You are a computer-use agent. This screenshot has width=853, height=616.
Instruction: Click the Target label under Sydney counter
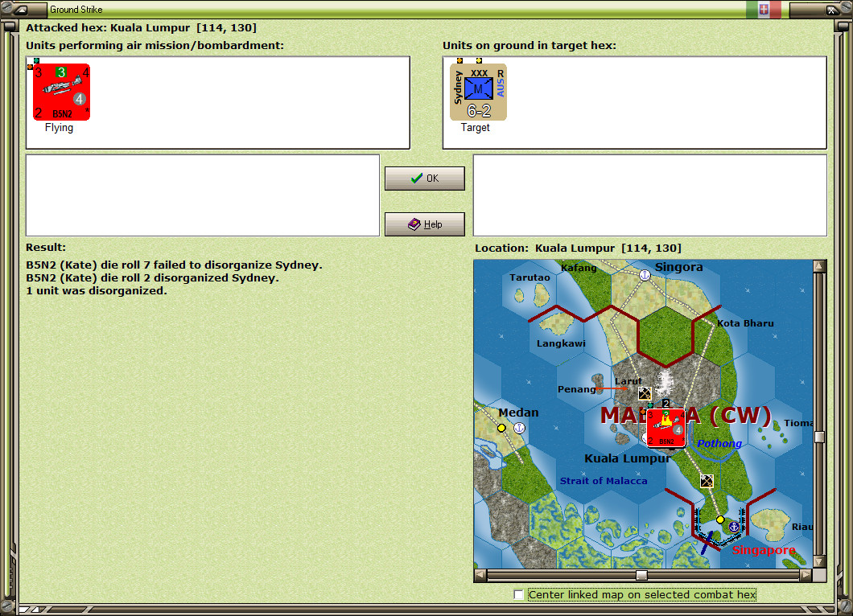click(x=476, y=128)
